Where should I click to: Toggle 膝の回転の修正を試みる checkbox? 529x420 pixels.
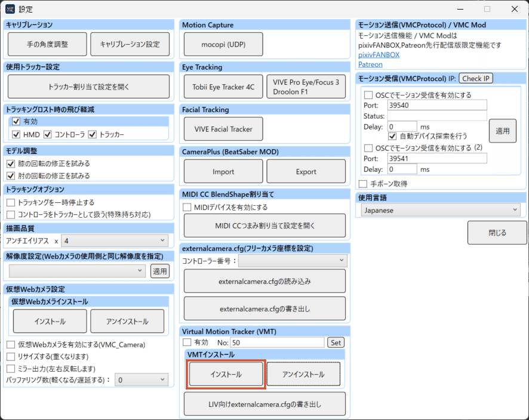(11, 163)
